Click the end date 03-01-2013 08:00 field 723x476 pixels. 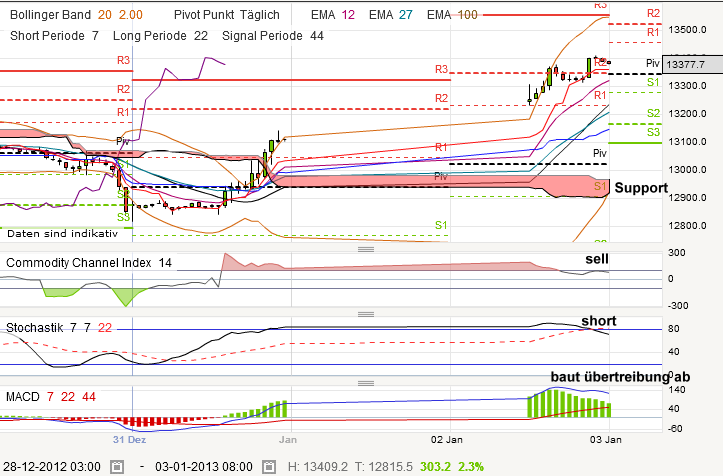(205, 467)
